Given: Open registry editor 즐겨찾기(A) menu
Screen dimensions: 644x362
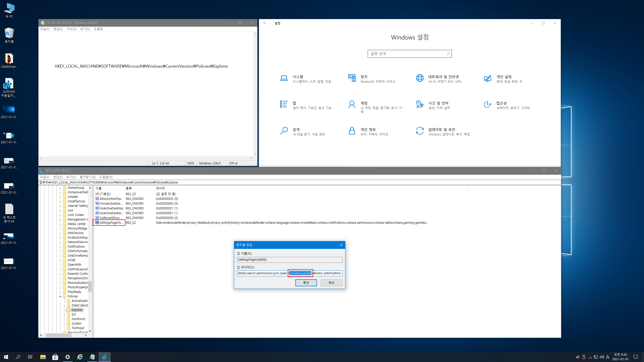Looking at the screenshot, I should (x=88, y=177).
